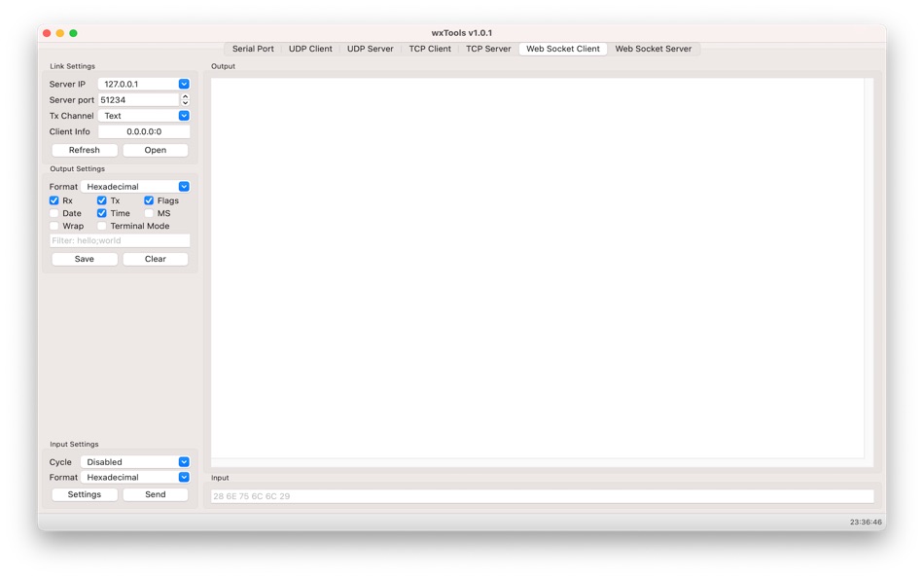Open the Server IP dropdown

tap(184, 84)
